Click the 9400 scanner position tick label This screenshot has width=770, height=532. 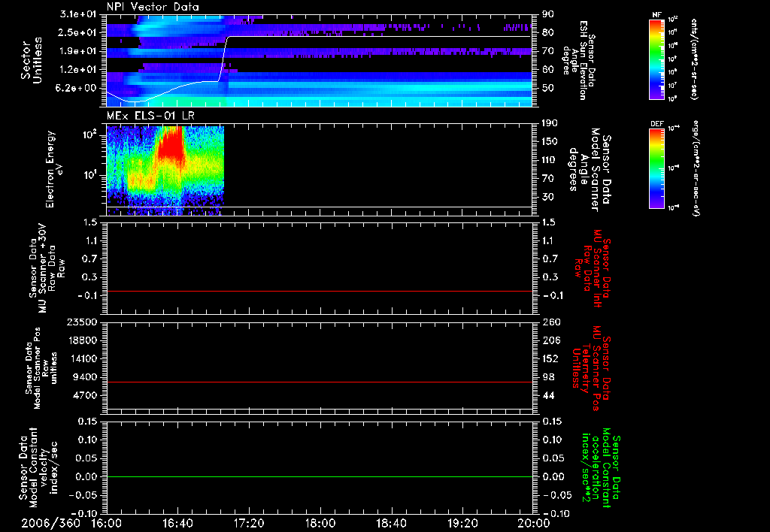pyautogui.click(x=85, y=377)
